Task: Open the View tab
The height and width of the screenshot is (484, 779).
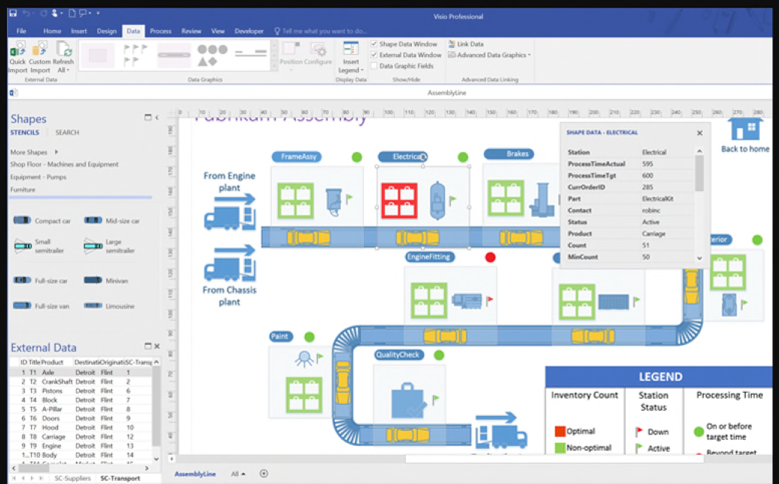Action: click(218, 31)
